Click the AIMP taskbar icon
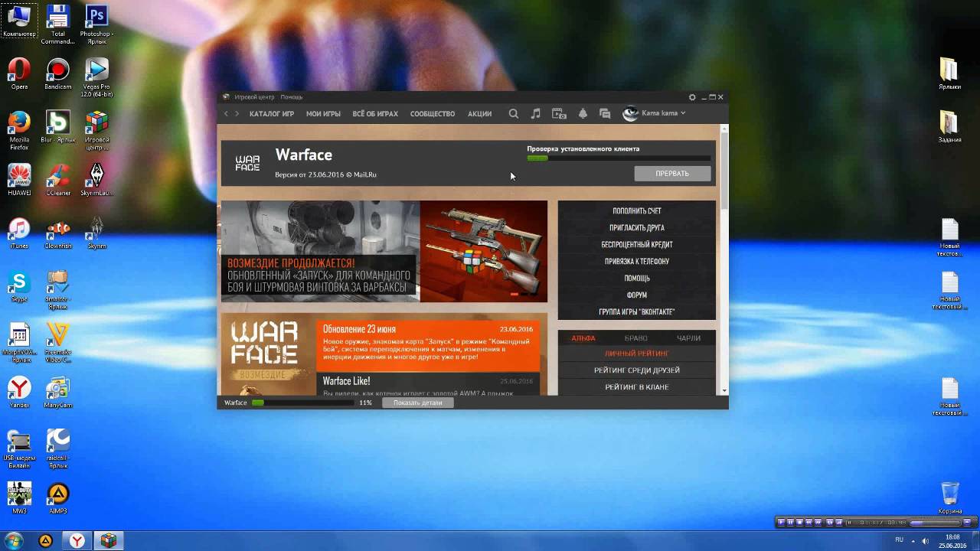The width and height of the screenshot is (980, 551). [x=46, y=541]
